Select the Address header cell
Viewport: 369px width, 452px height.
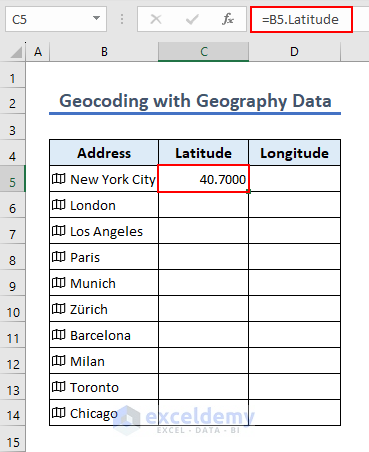[x=104, y=153]
